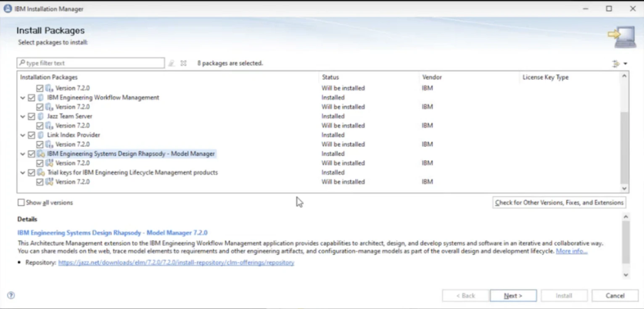This screenshot has height=309, width=644.
Task: Click the version icon under Trial keys
Action: [x=49, y=182]
